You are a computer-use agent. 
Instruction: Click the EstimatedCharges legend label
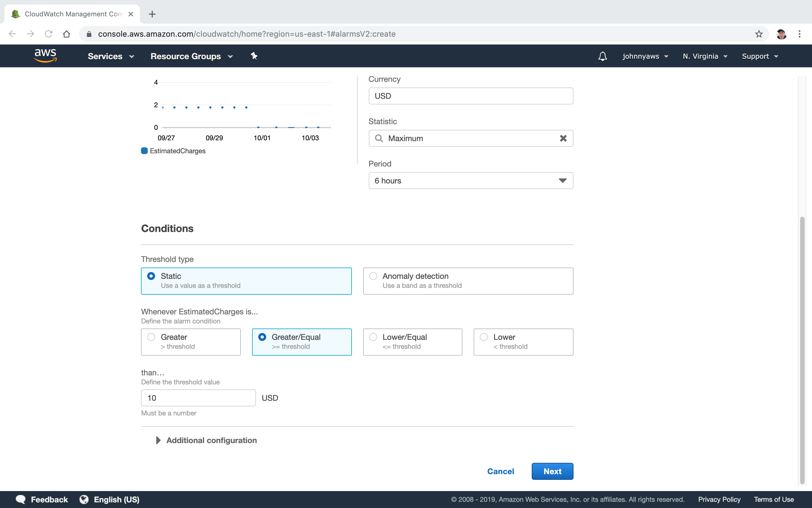point(178,151)
